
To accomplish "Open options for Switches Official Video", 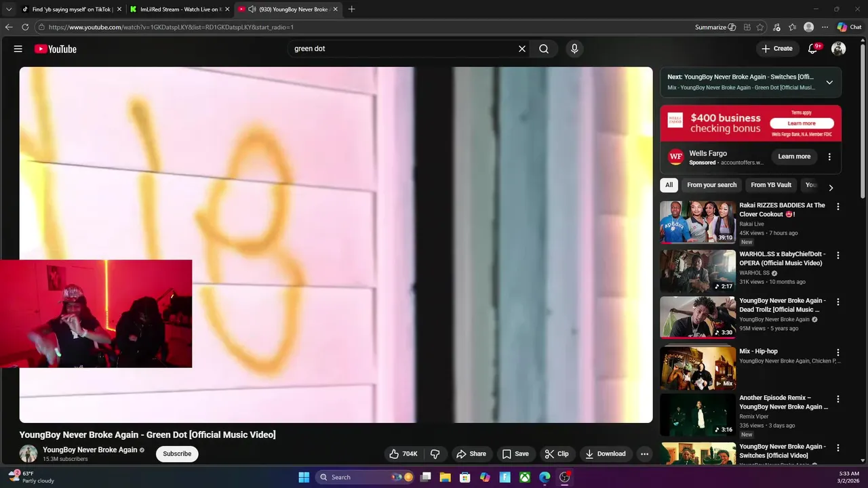I will (838, 448).
